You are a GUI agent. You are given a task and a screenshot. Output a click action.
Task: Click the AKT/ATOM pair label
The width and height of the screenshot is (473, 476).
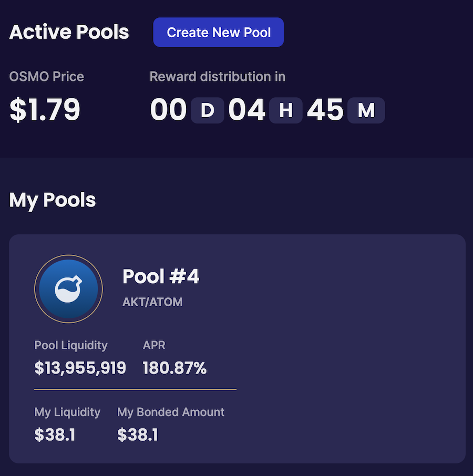pyautogui.click(x=152, y=302)
